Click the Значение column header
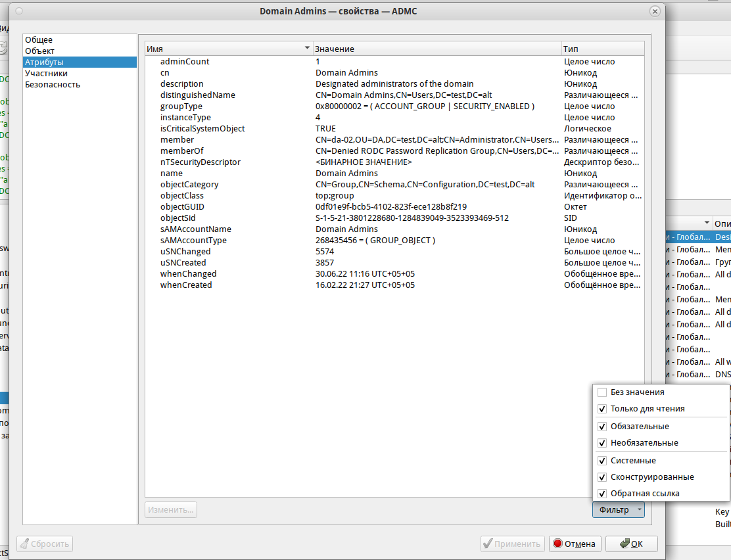The width and height of the screenshot is (731, 560). click(434, 49)
